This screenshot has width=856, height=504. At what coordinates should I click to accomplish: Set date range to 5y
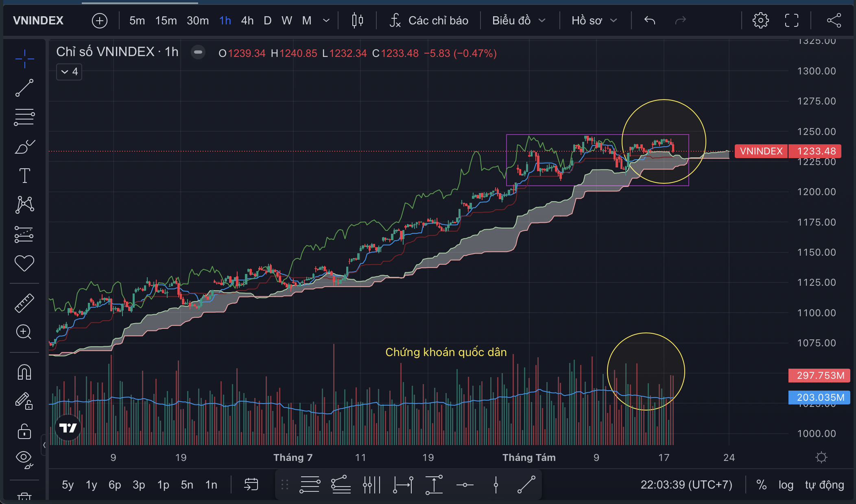click(x=68, y=484)
